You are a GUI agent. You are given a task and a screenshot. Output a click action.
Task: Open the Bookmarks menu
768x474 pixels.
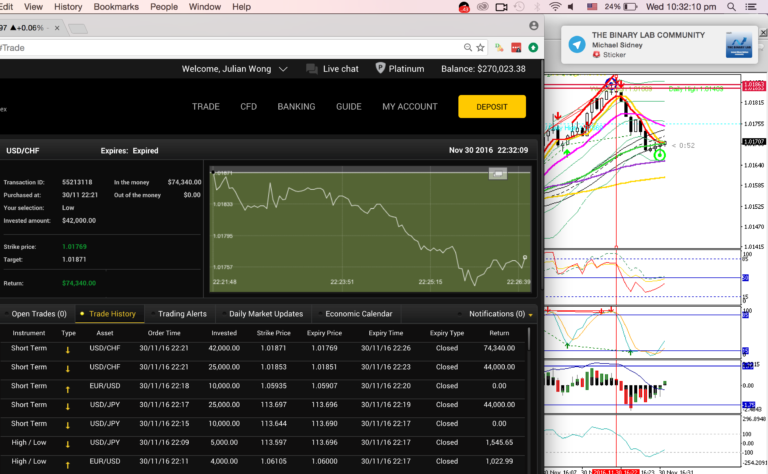coord(116,7)
